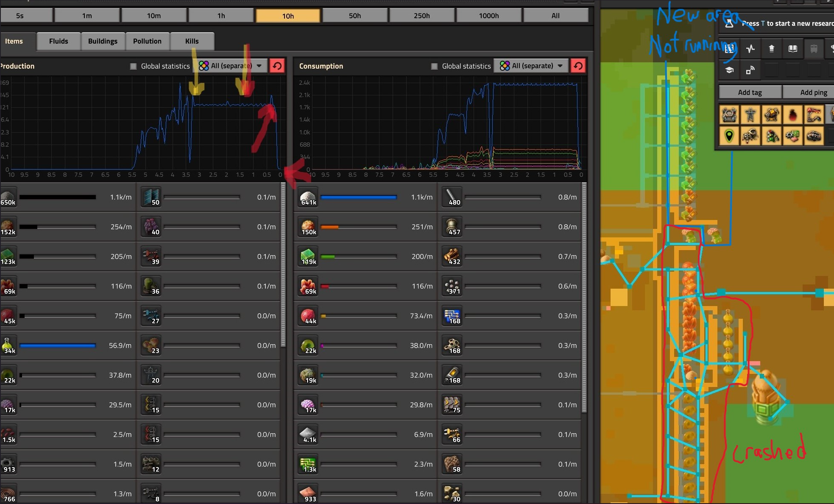Toggle spidertron map filter icon
Viewport: 834px width, 504px height.
[750, 136]
